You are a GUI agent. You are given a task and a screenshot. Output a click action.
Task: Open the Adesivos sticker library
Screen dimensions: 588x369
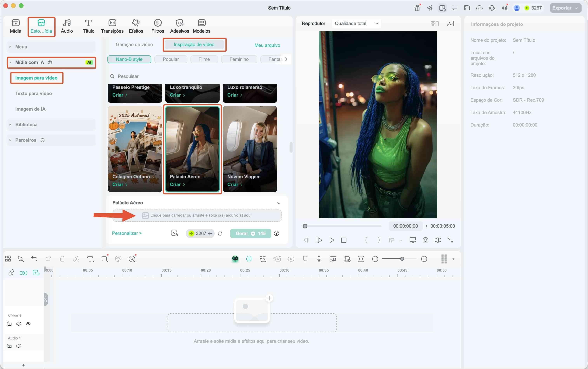point(179,26)
